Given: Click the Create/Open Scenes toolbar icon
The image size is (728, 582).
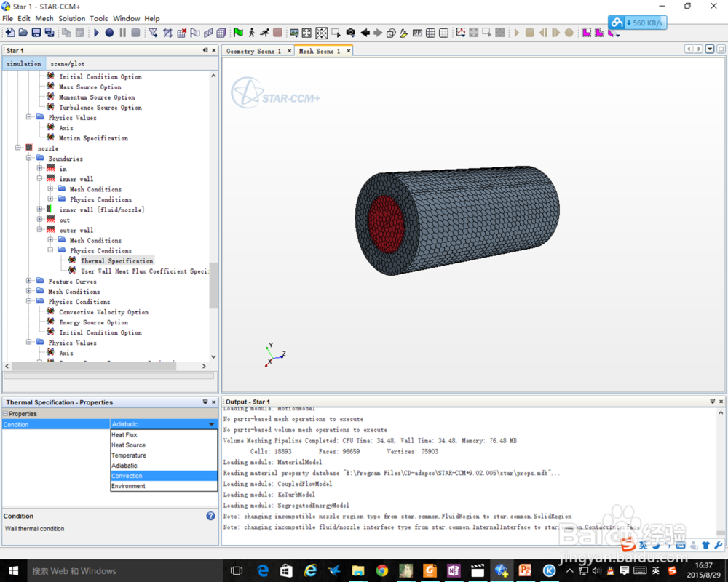Looking at the screenshot, I should point(294,33).
